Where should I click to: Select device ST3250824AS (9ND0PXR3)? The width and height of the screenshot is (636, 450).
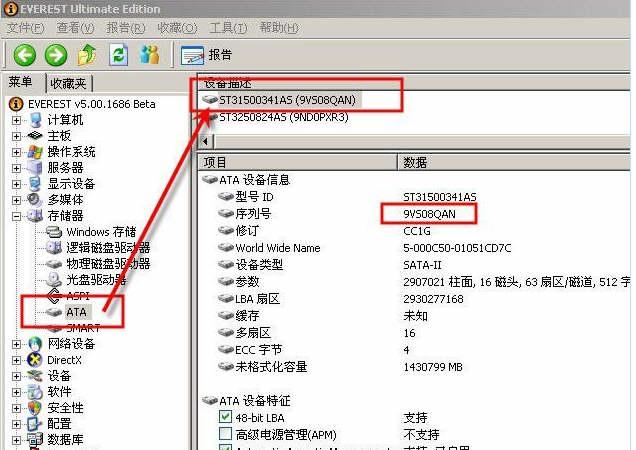click(x=284, y=117)
